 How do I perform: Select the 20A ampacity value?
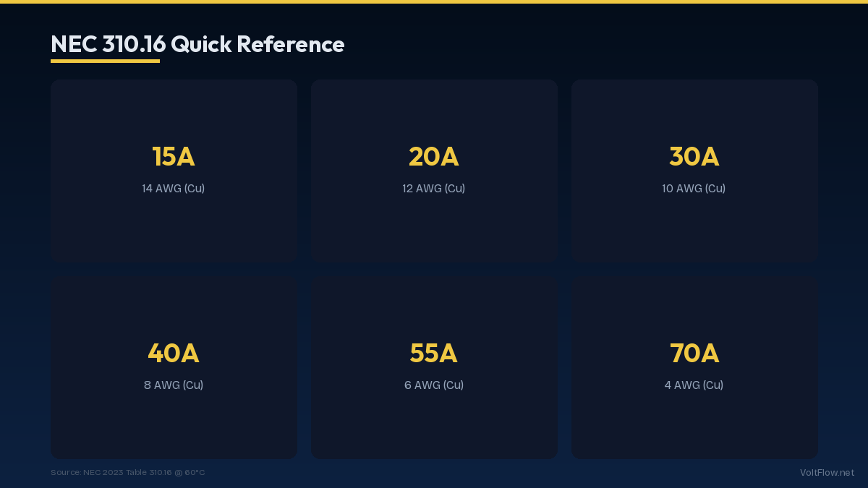tap(434, 157)
